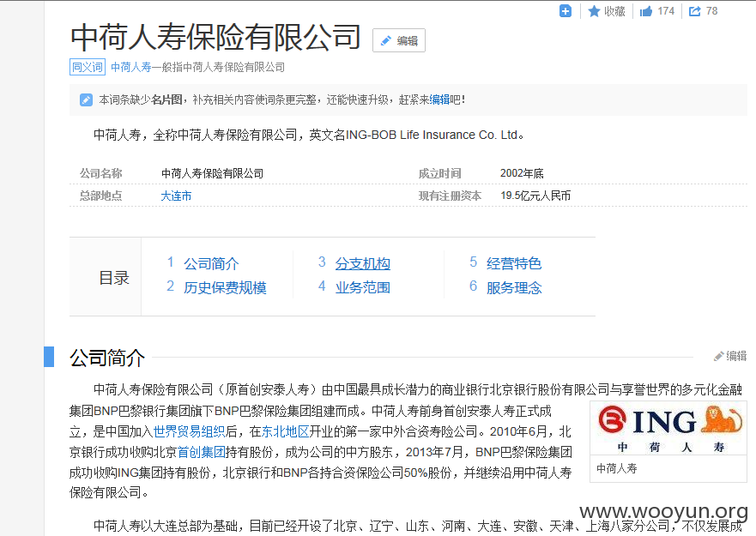756x536 pixels.
Task: Click the 公司简介 section heading
Action: pos(107,358)
